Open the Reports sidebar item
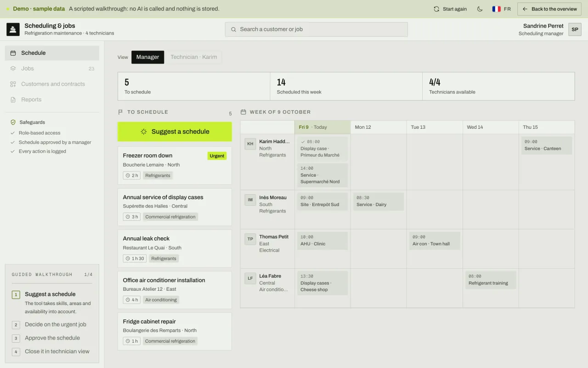This screenshot has height=368, width=588. click(x=52, y=100)
